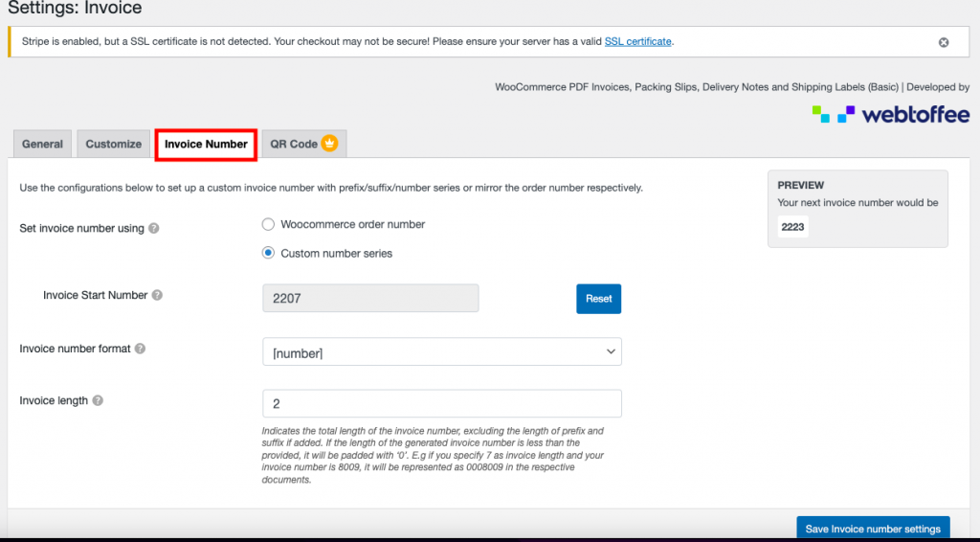The width and height of the screenshot is (980, 542).
Task: Click the Invoice length input field
Action: click(x=442, y=403)
